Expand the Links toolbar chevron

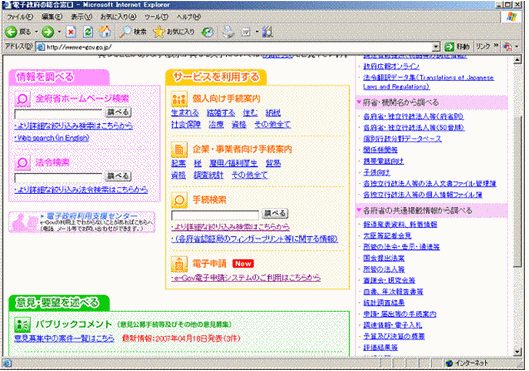point(496,46)
